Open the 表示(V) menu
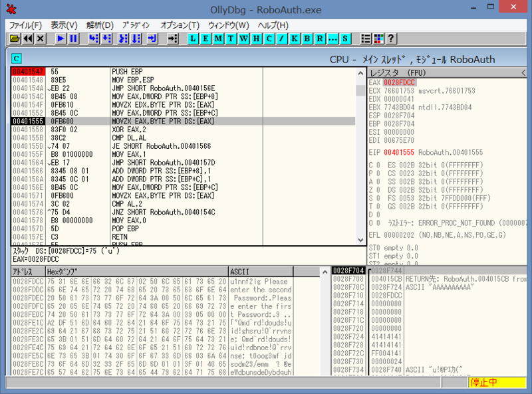This screenshot has width=532, height=394. coord(64,25)
